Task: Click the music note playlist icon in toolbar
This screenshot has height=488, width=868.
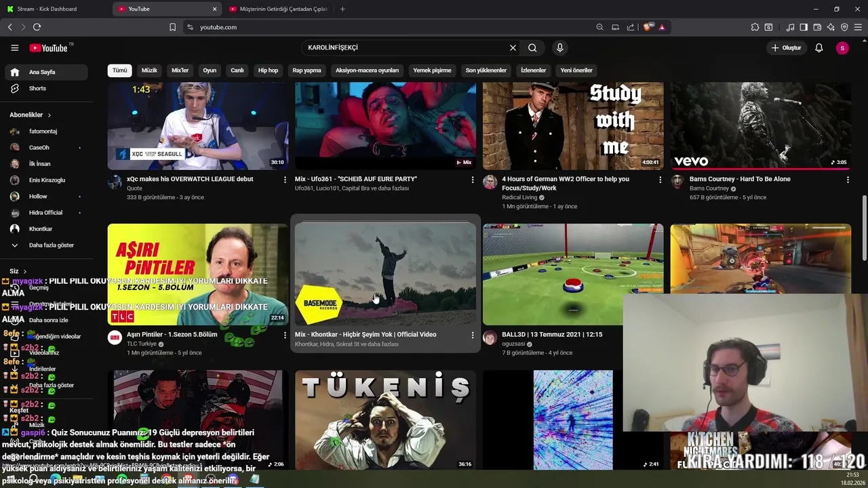Action: 790,27
